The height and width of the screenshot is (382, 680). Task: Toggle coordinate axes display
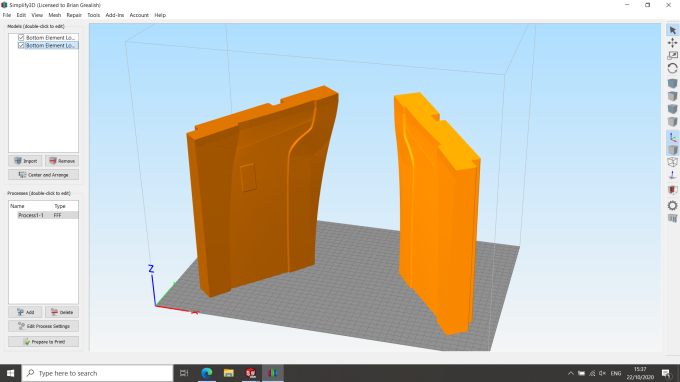coord(672,137)
